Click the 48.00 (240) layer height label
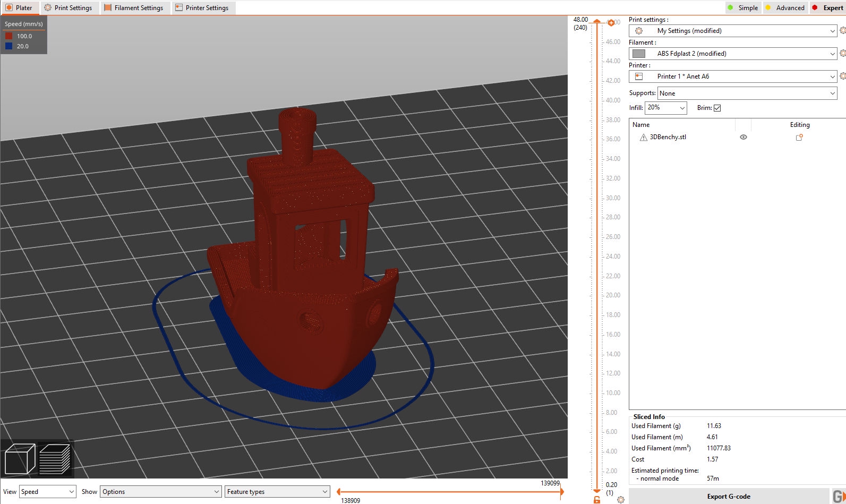Viewport: 846px width, 504px height. [580, 23]
